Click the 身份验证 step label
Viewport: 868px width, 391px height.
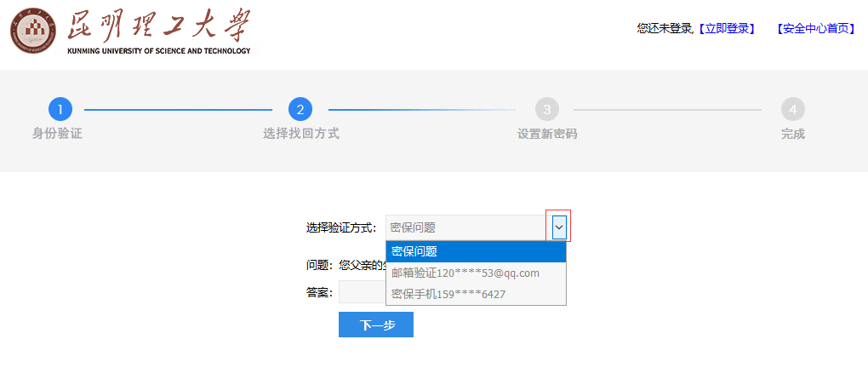[58, 134]
